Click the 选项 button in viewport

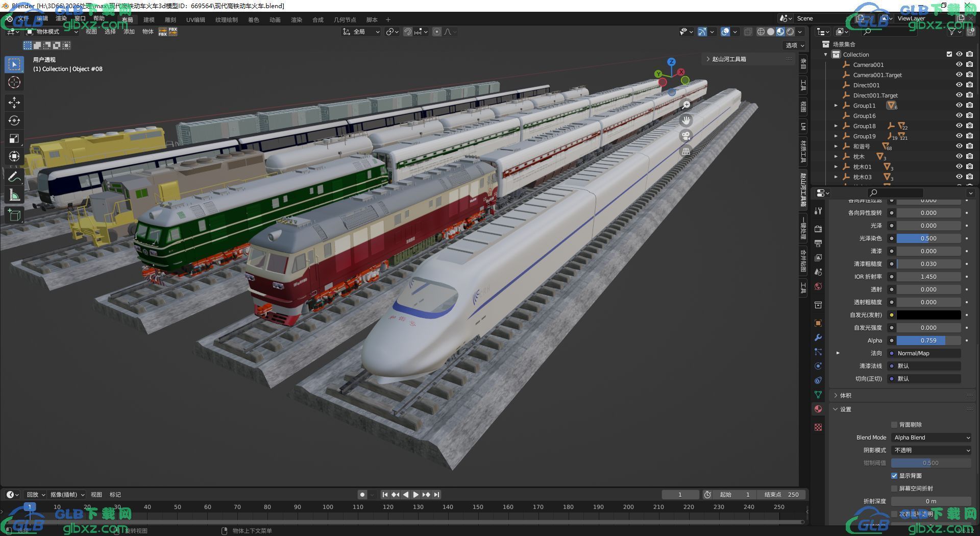[x=795, y=45]
